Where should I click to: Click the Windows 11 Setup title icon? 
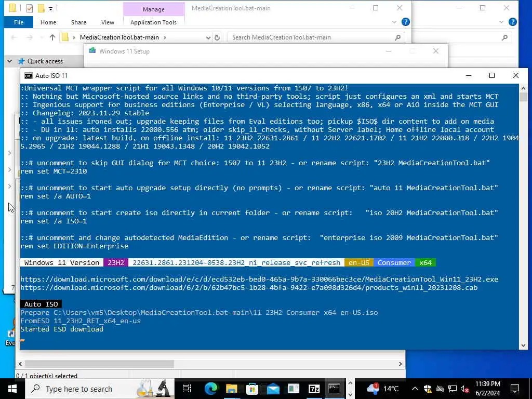tap(92, 51)
